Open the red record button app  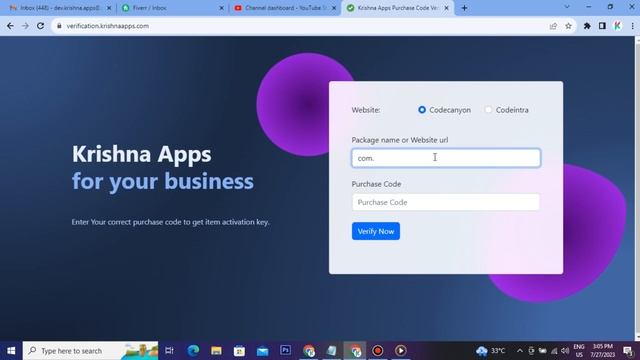[x=378, y=351]
